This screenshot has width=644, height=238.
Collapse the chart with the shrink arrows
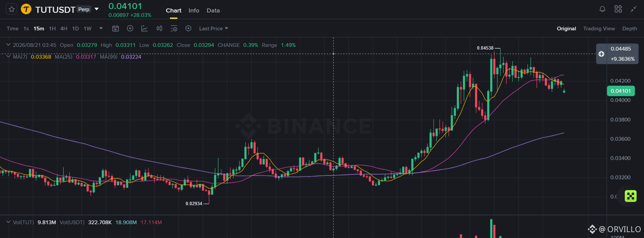tap(634, 9)
